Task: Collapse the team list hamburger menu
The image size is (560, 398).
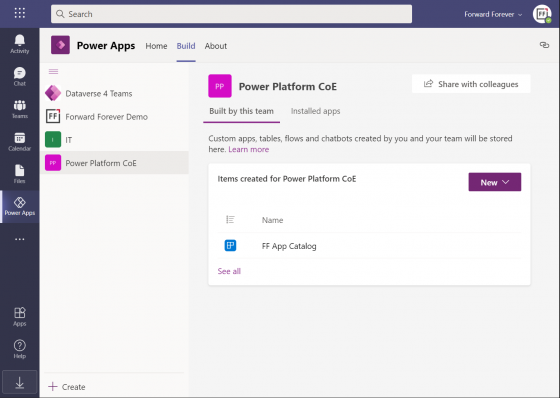Action: pyautogui.click(x=53, y=71)
